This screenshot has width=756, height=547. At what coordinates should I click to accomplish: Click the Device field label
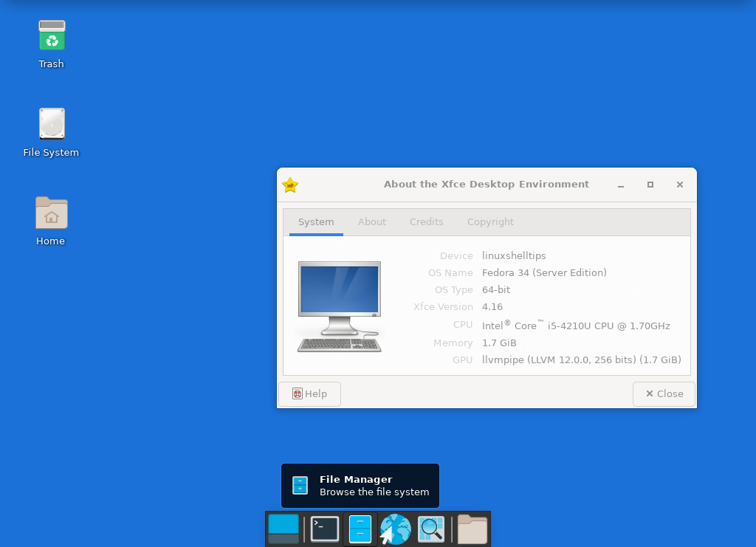click(x=456, y=255)
